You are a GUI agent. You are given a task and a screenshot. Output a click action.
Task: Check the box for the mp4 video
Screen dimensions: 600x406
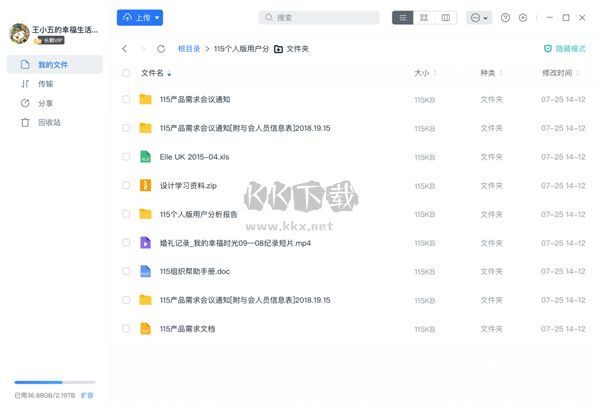coord(126,243)
